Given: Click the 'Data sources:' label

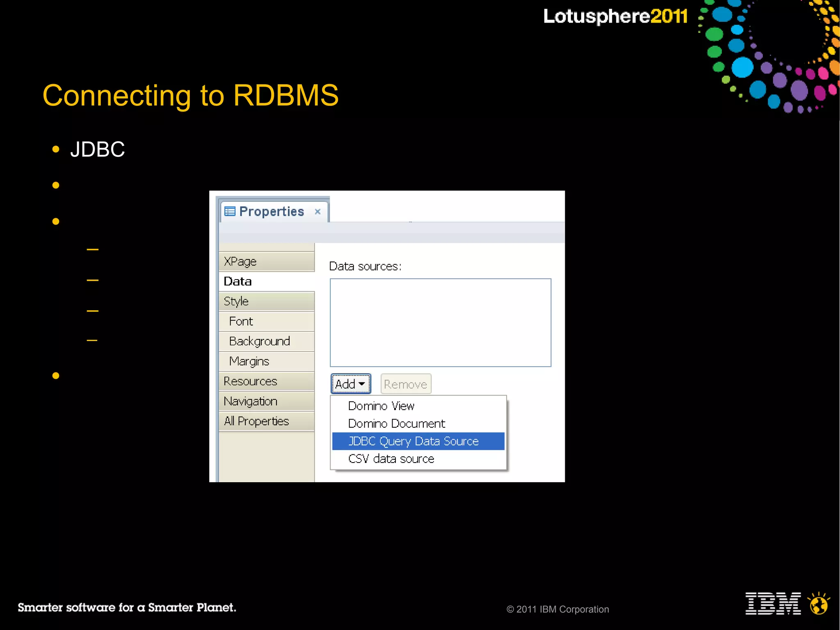Looking at the screenshot, I should pyautogui.click(x=365, y=266).
